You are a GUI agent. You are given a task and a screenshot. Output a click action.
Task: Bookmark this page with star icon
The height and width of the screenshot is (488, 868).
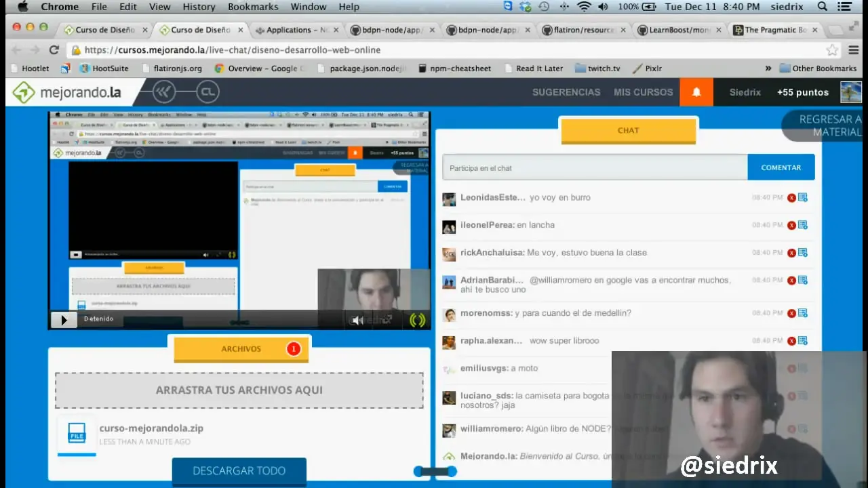[x=832, y=50]
